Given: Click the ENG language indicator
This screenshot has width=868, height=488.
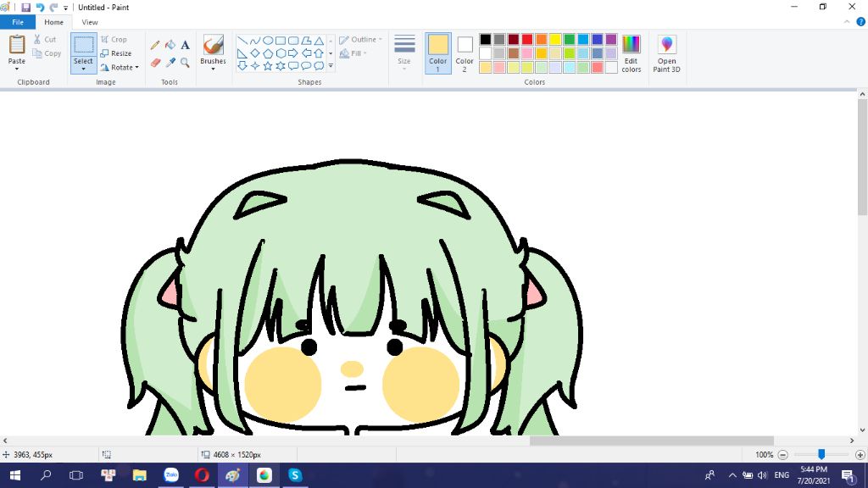Looking at the screenshot, I should click(x=782, y=475).
